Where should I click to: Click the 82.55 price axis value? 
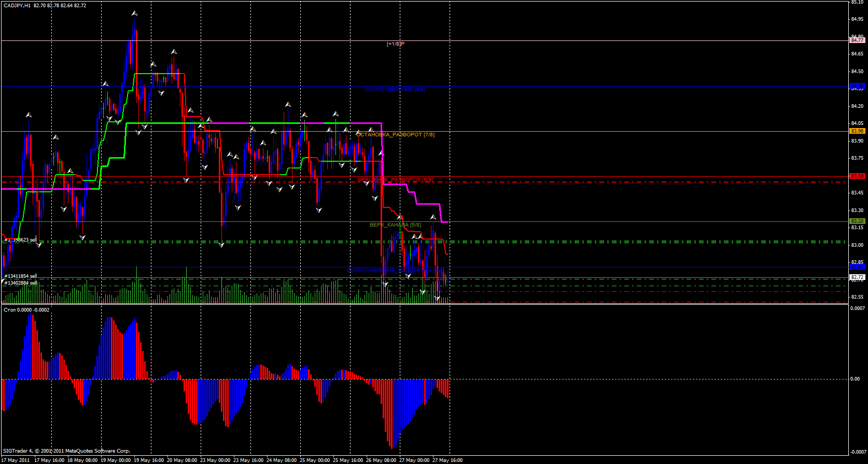coord(857,297)
